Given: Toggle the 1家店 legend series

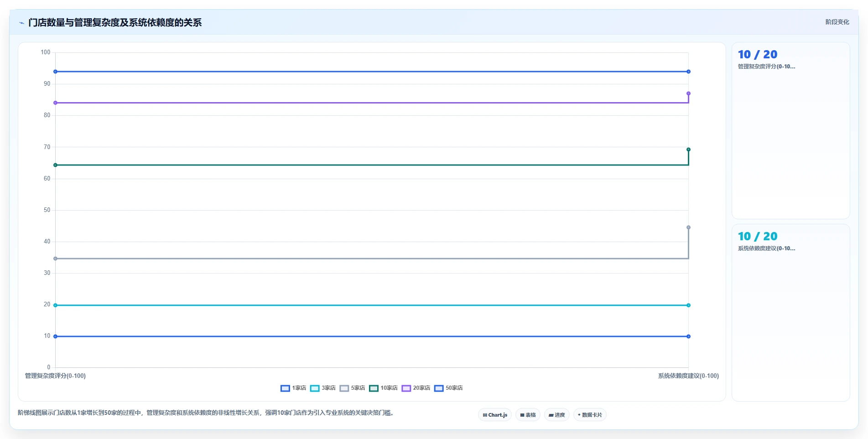Looking at the screenshot, I should [293, 388].
